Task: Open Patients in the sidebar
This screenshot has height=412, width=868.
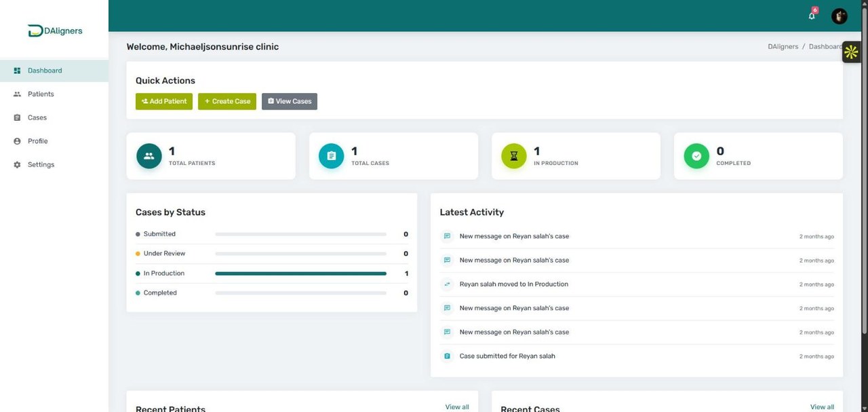Action: pyautogui.click(x=54, y=94)
